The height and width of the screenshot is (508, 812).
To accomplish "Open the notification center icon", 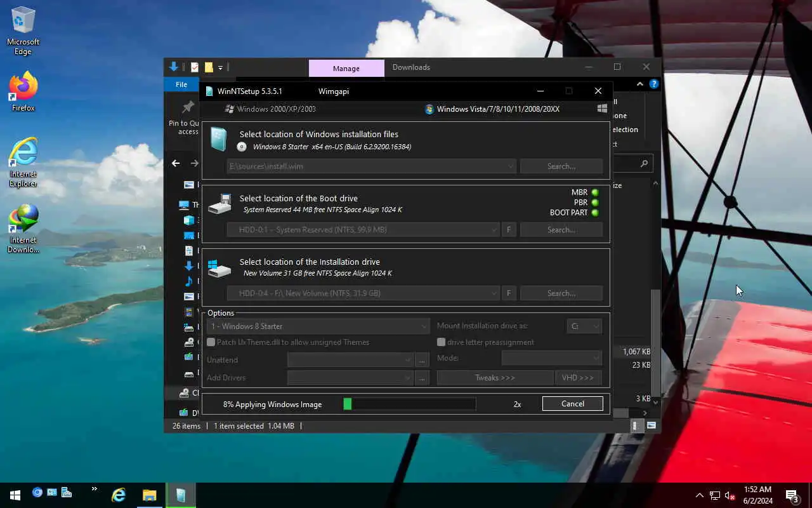I will [792, 495].
